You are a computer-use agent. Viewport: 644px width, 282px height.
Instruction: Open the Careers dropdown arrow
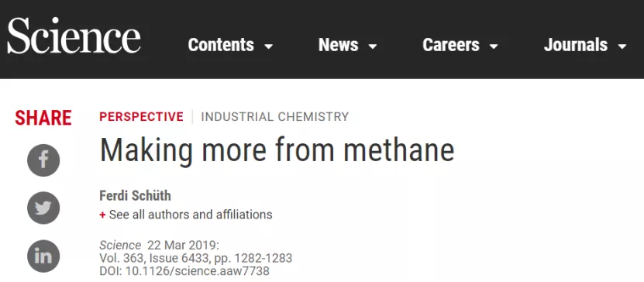pos(494,46)
